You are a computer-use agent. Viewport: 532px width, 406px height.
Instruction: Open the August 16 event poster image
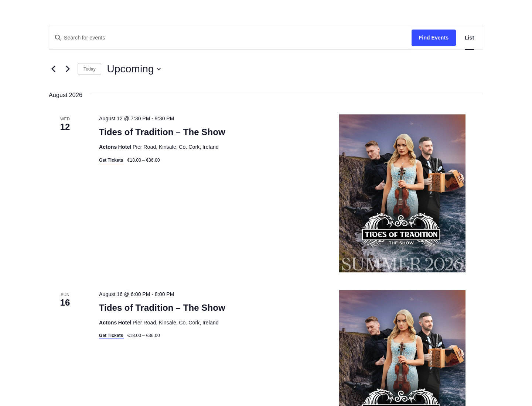(x=402, y=348)
